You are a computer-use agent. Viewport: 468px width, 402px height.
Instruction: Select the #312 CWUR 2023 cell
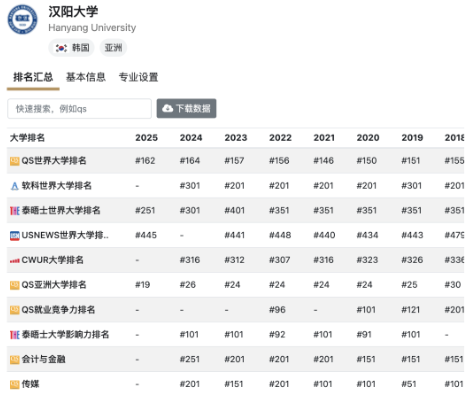coord(234,260)
